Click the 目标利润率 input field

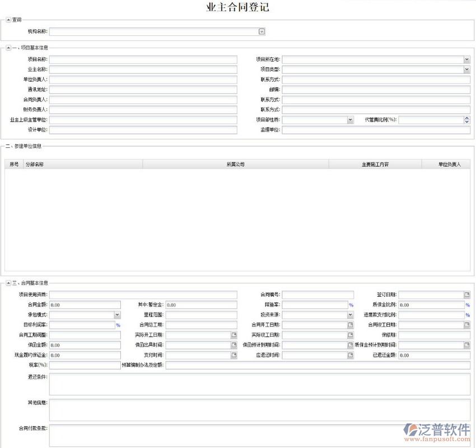click(82, 325)
